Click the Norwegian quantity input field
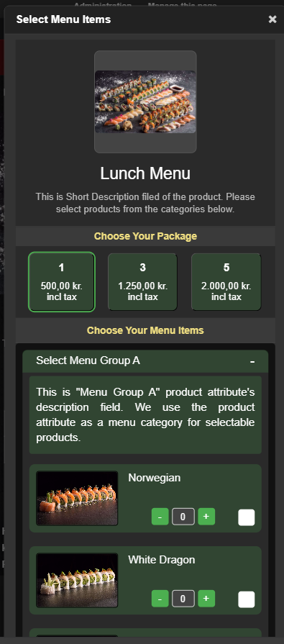 tap(183, 516)
